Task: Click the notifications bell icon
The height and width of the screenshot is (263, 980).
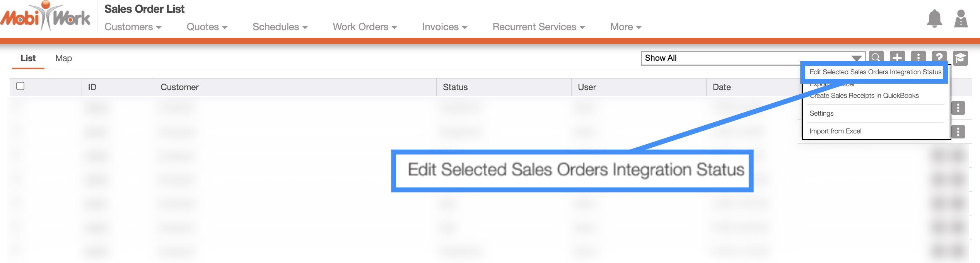Action: (934, 19)
